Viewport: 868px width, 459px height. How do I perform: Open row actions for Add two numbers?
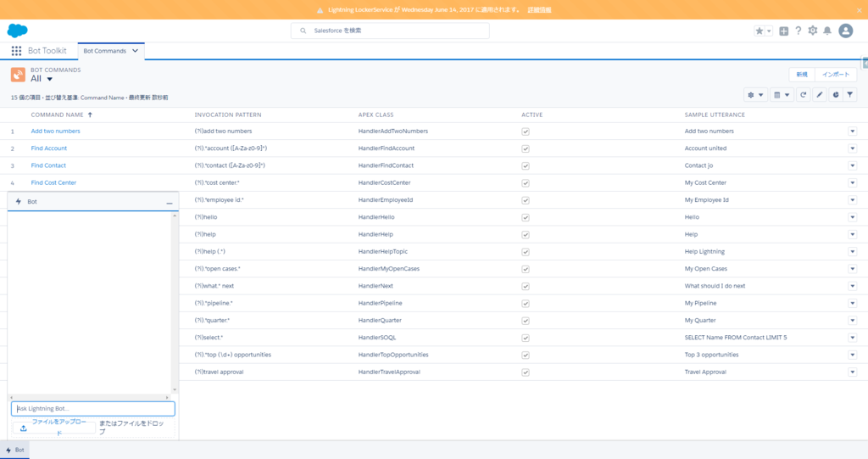(853, 132)
